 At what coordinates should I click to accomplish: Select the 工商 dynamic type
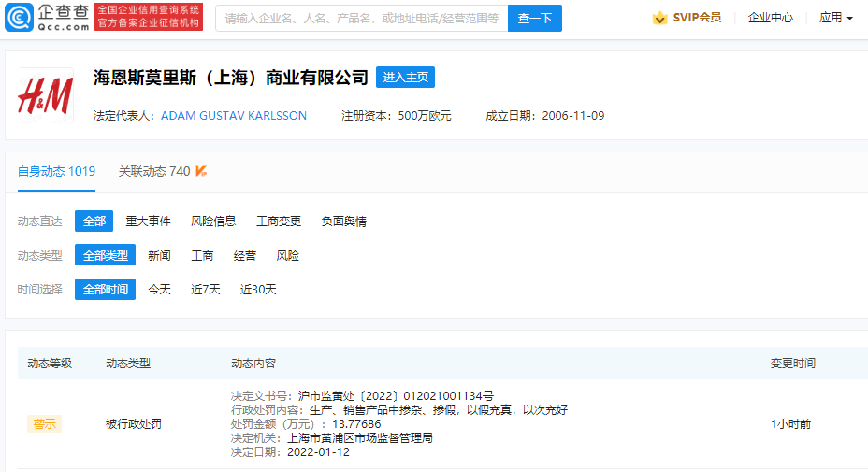point(202,256)
